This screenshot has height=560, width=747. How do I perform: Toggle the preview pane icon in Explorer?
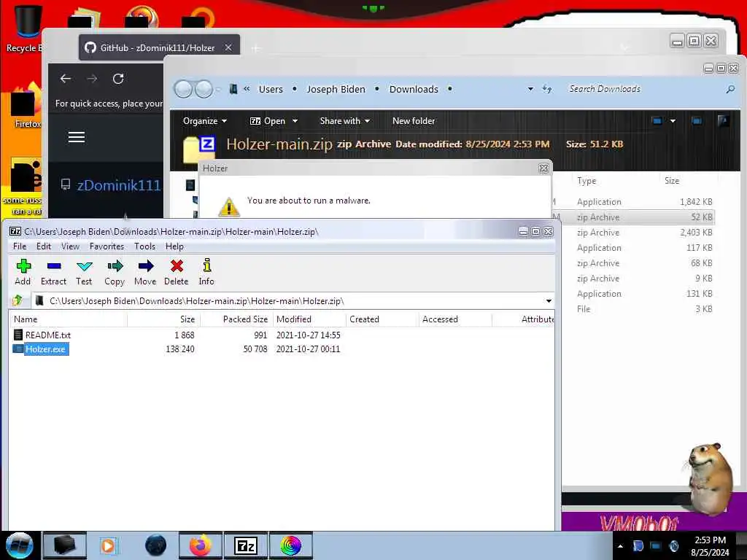[697, 121]
